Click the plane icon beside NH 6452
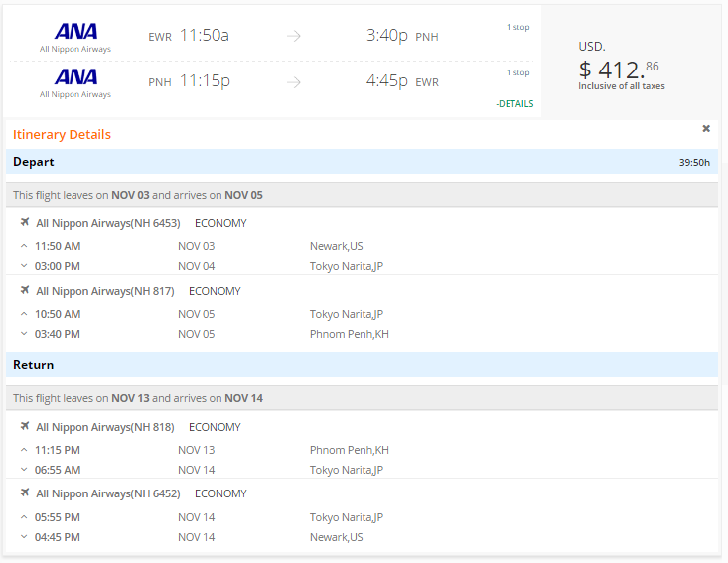The height and width of the screenshot is (563, 728). (x=25, y=493)
